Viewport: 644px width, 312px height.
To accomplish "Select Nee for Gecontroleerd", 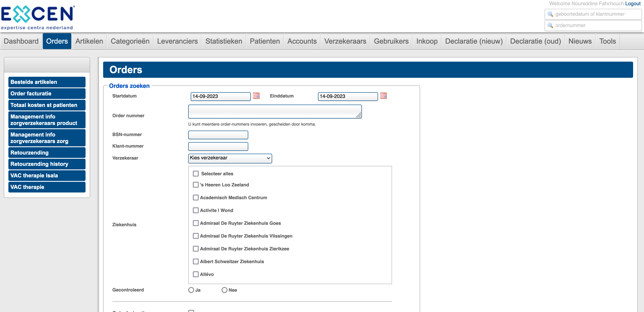I will 225,290.
